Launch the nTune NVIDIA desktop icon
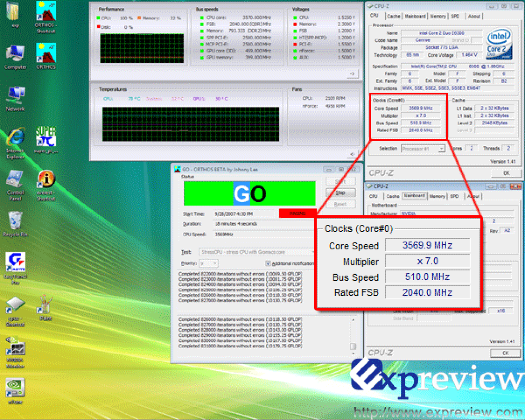 tap(15, 391)
